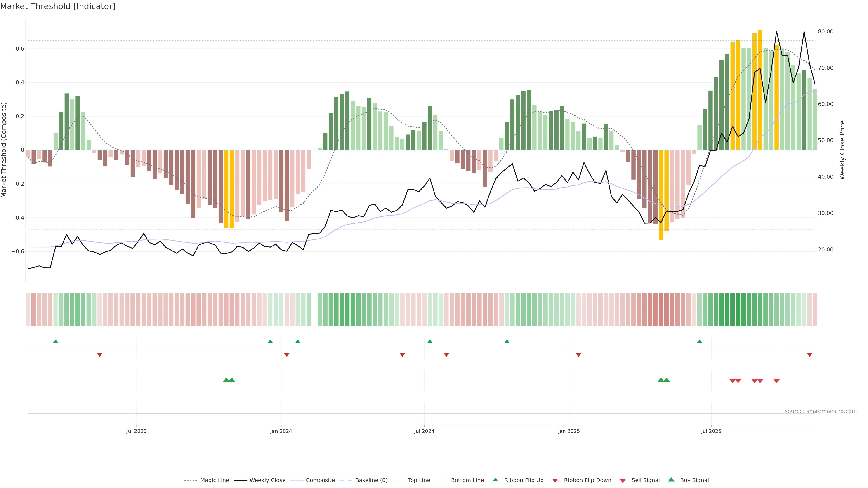The height and width of the screenshot is (488, 868).
Task: Click the leftmost Ribbon Flip Up triangle marker
Action: coord(56,342)
